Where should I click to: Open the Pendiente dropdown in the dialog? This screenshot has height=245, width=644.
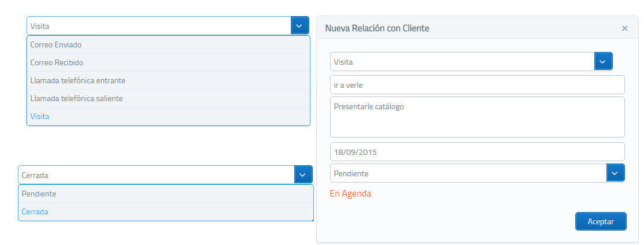coord(615,173)
